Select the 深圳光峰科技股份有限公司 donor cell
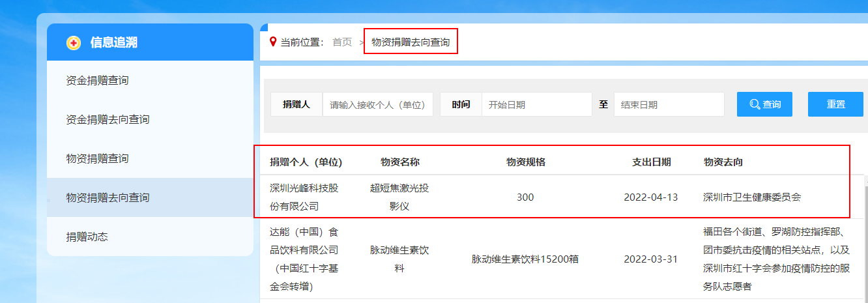The image size is (868, 303). (304, 197)
